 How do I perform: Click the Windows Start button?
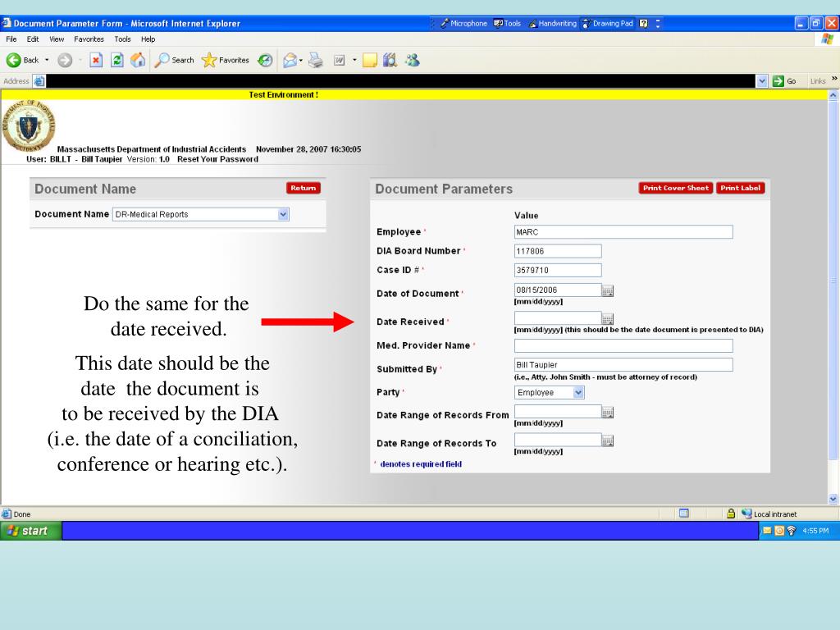(30, 531)
